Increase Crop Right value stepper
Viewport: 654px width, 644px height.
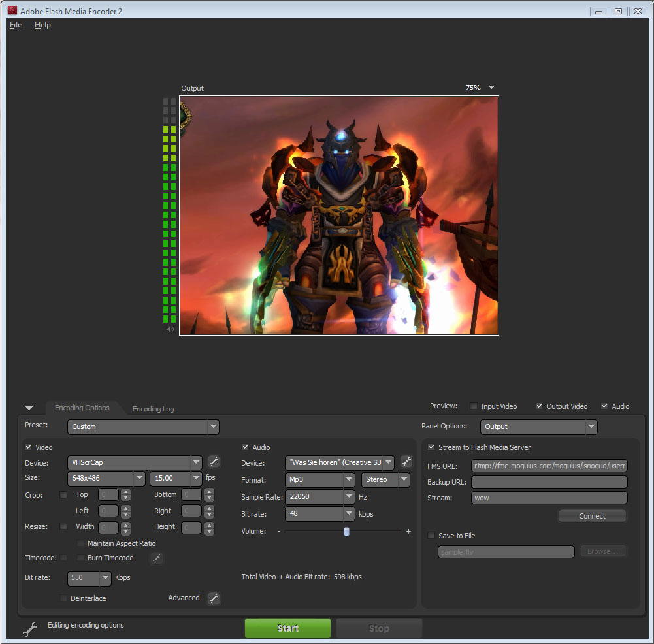pos(209,508)
